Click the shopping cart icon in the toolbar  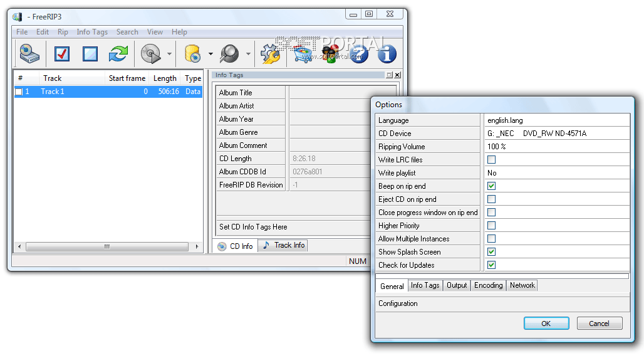click(303, 54)
